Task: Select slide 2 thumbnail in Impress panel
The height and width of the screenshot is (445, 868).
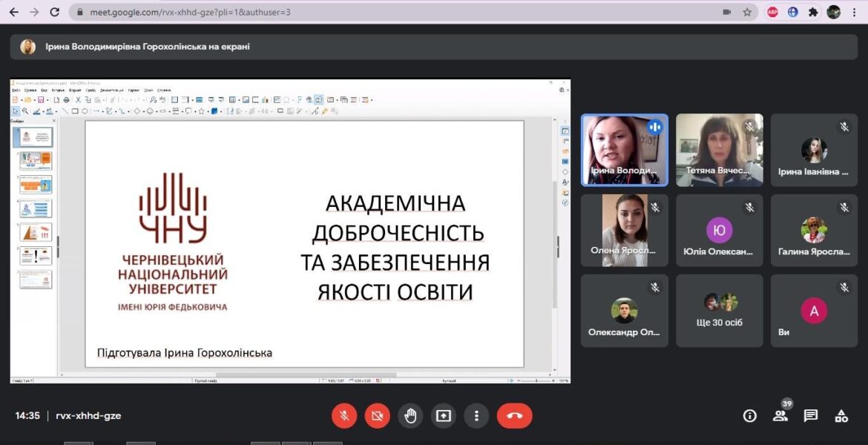Action: pos(36,161)
